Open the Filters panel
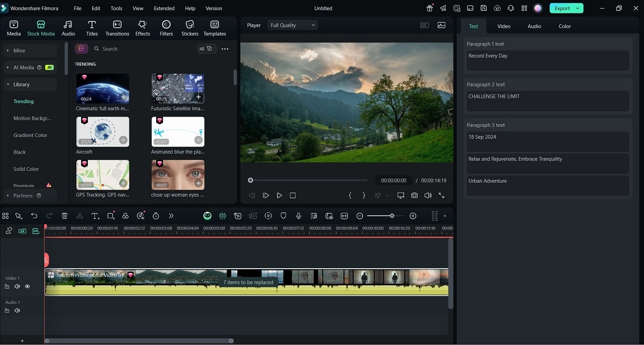 coord(166,28)
